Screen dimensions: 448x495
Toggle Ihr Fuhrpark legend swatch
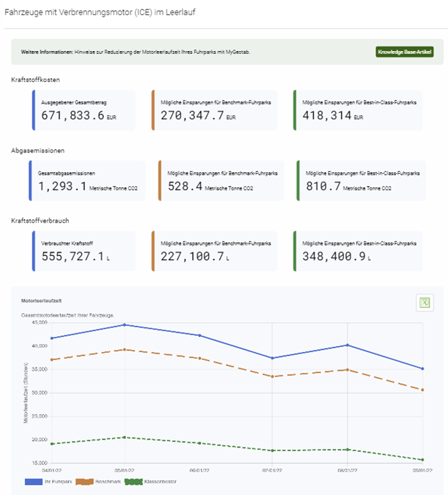(x=34, y=481)
